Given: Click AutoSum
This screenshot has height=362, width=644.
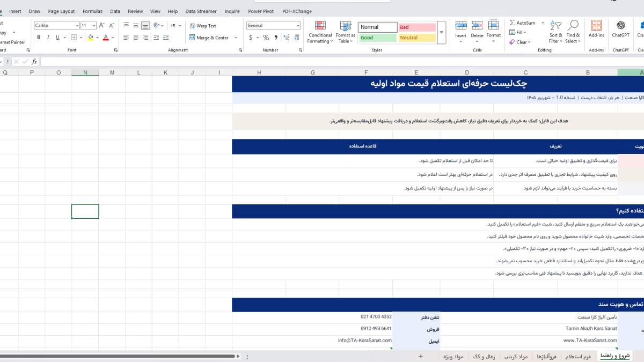Looking at the screenshot, I should coord(522,23).
